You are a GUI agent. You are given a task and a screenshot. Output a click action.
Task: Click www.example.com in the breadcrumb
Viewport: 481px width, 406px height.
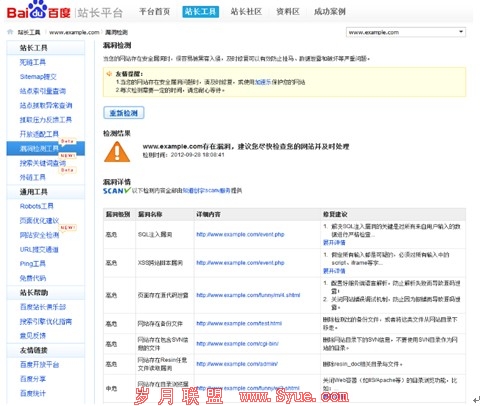[x=74, y=32]
